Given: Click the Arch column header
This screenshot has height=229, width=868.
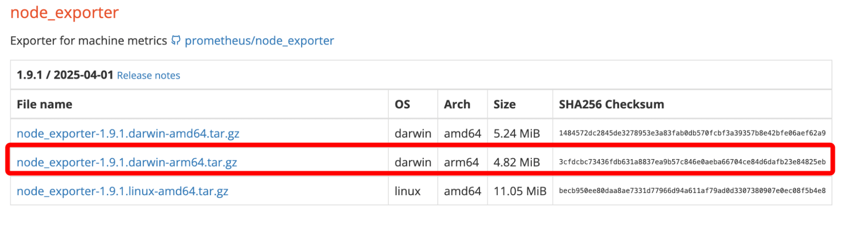Looking at the screenshot, I should click(457, 105).
